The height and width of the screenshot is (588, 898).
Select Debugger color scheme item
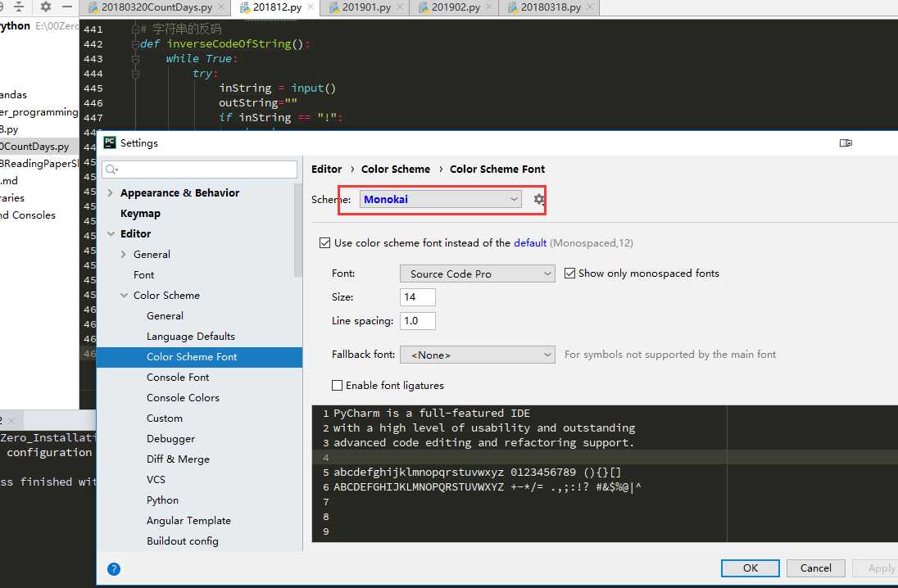pos(170,439)
